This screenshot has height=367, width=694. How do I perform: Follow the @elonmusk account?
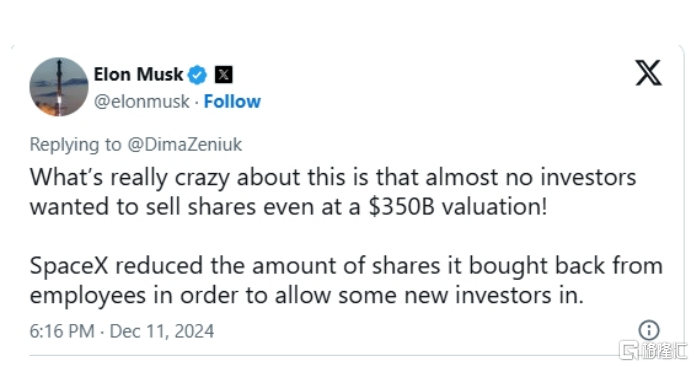coord(232,101)
